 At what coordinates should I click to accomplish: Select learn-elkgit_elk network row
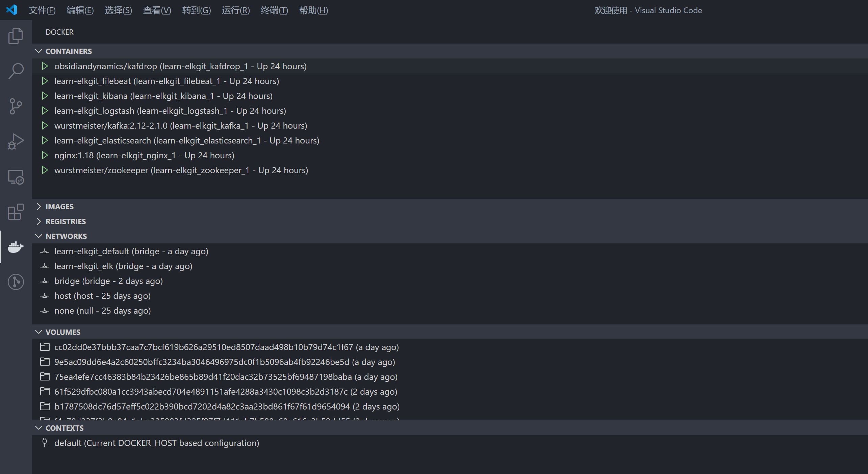450,266
